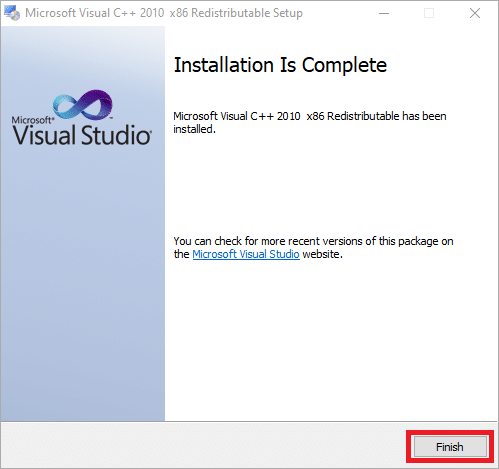The image size is (499, 469).
Task: Click the Finish button
Action: coord(450,447)
